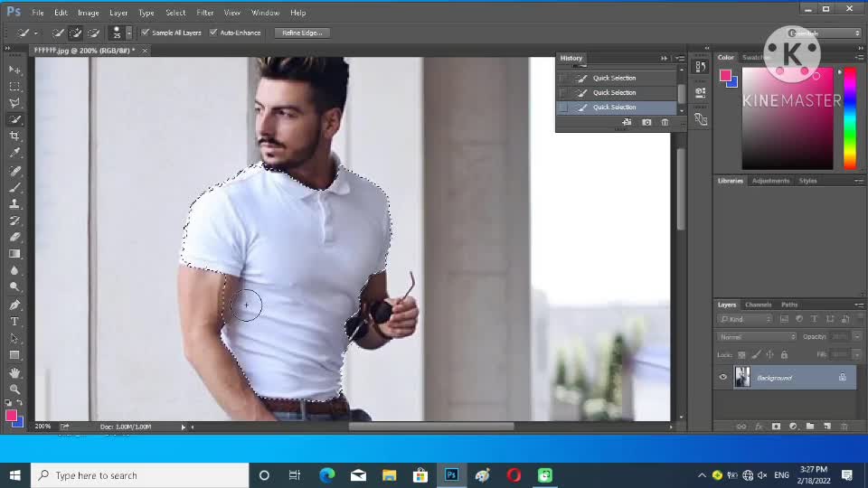The image size is (868, 488).
Task: Open the layer blending mode dropdown
Action: click(754, 337)
